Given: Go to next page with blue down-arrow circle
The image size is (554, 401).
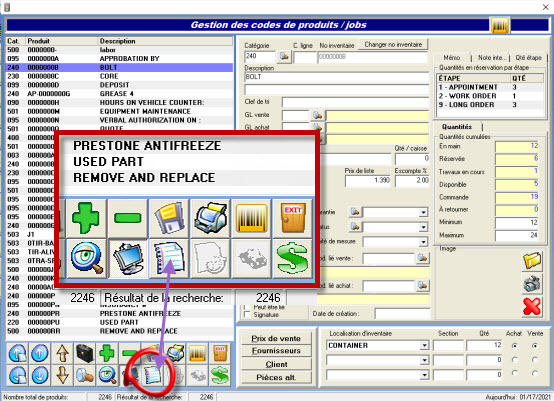Looking at the screenshot, I should click(x=40, y=375).
